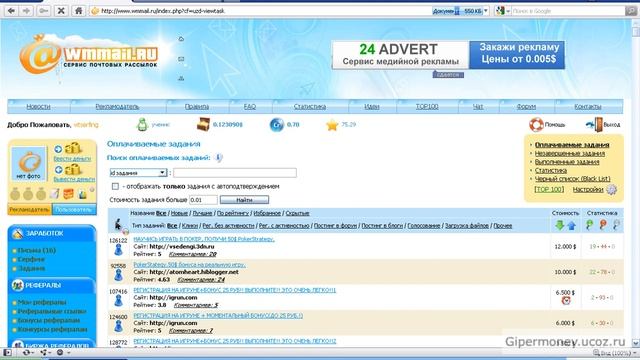Open Рекламодатель in the navigation bar
Viewport: 640px width, 360px height.
117,107
